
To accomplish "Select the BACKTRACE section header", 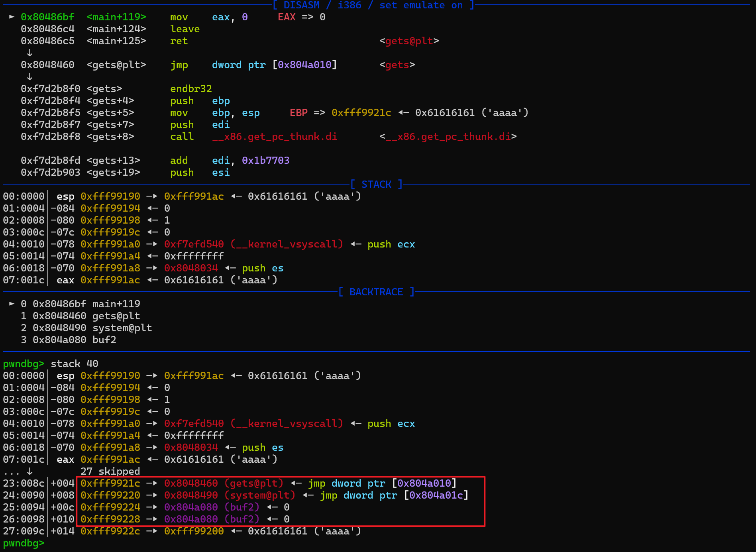I will (376, 292).
